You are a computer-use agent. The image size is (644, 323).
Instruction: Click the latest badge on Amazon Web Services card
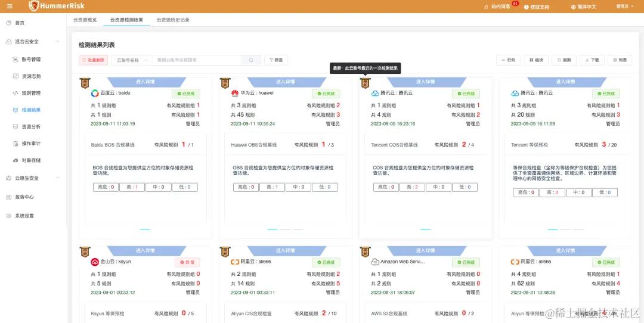pos(365,252)
